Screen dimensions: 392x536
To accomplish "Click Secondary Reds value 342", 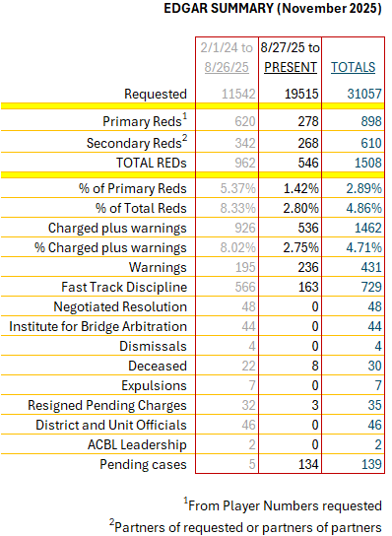I will (x=245, y=143).
